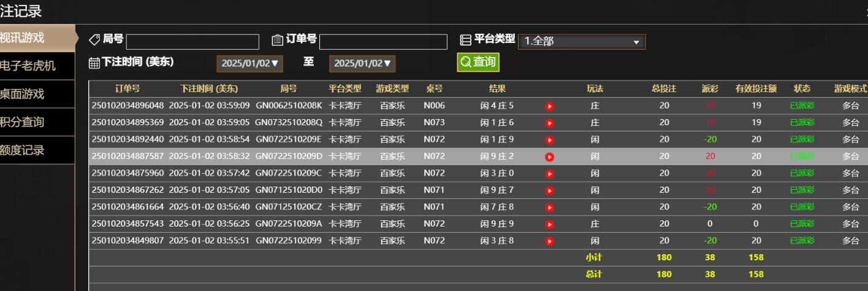This screenshot has width=868, height=291.
Task: Play video replay for order 250102034895369
Action: click(x=549, y=123)
